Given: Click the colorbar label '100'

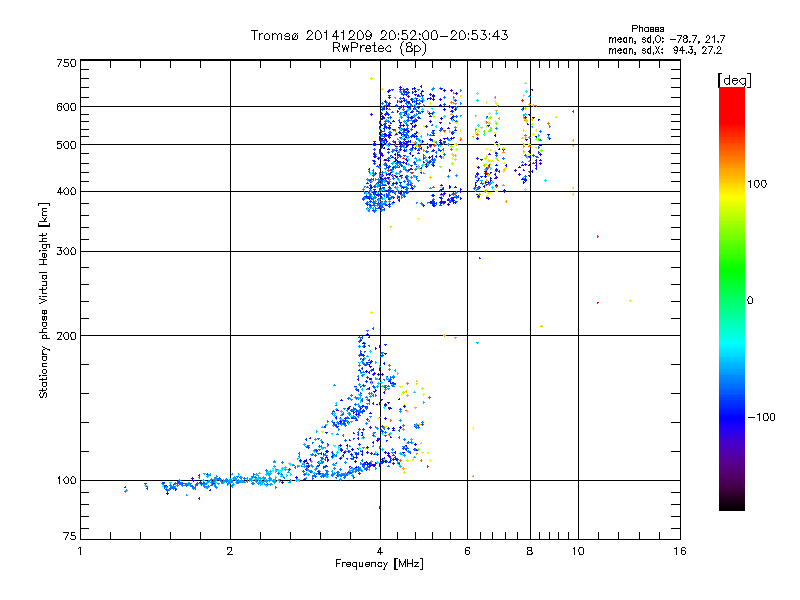Looking at the screenshot, I should pos(757,184).
